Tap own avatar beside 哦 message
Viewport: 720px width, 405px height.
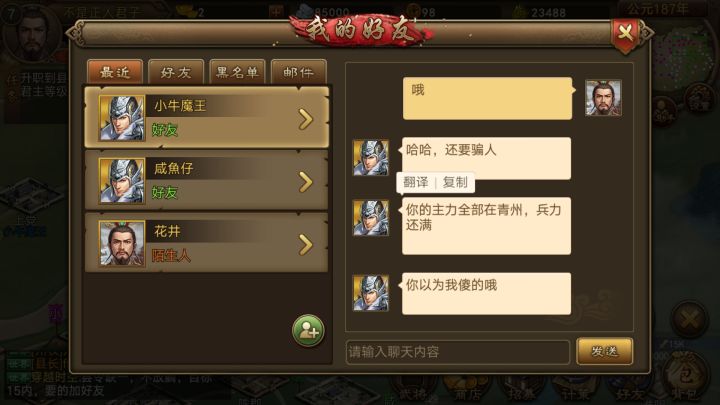tap(603, 98)
